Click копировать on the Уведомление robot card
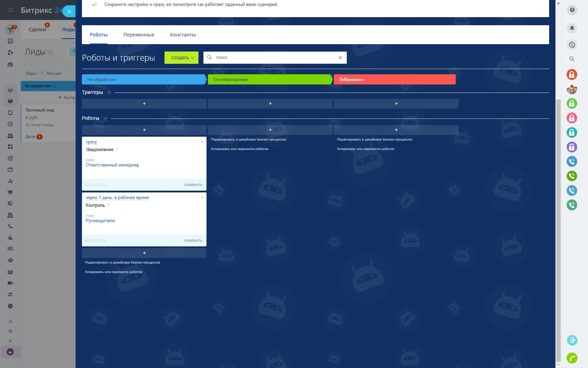This screenshot has width=588, height=368. tap(95, 185)
